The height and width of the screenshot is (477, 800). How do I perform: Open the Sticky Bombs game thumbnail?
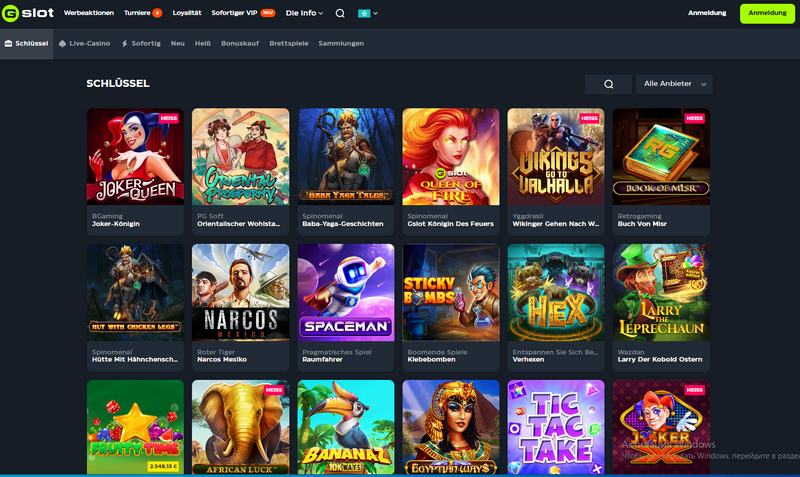click(x=451, y=292)
